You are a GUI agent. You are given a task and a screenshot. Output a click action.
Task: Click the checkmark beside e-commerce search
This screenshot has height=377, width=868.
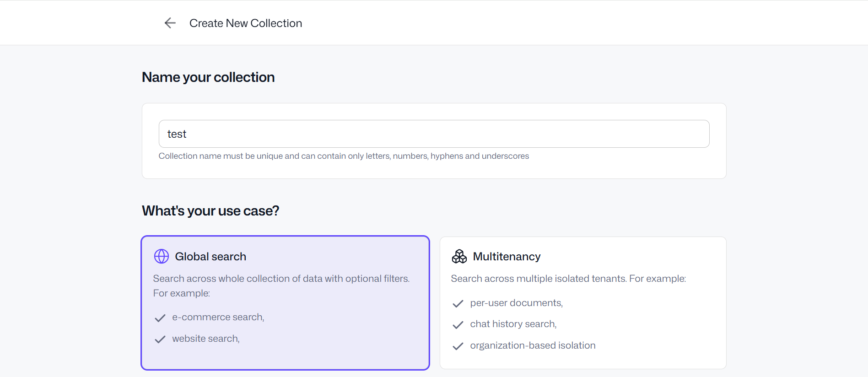pyautogui.click(x=160, y=318)
